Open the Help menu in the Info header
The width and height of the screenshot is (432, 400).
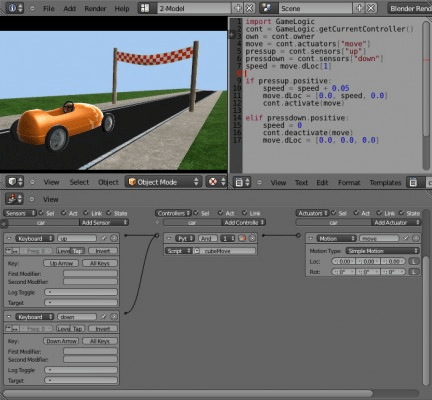click(122, 8)
